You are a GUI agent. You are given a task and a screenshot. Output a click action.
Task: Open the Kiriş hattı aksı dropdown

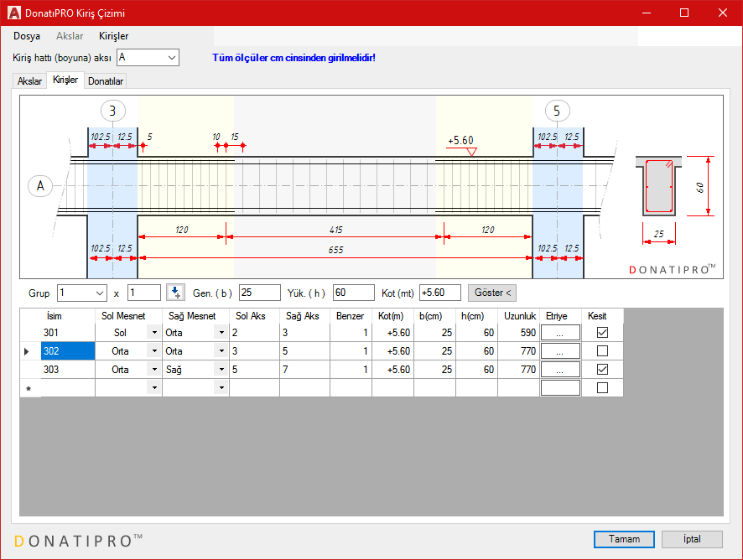(x=172, y=57)
